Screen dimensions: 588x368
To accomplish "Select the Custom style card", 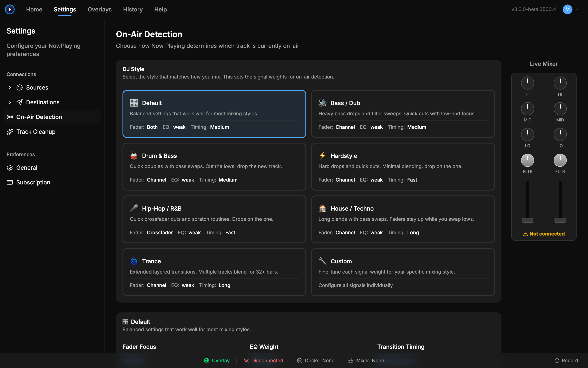I will 403,272.
